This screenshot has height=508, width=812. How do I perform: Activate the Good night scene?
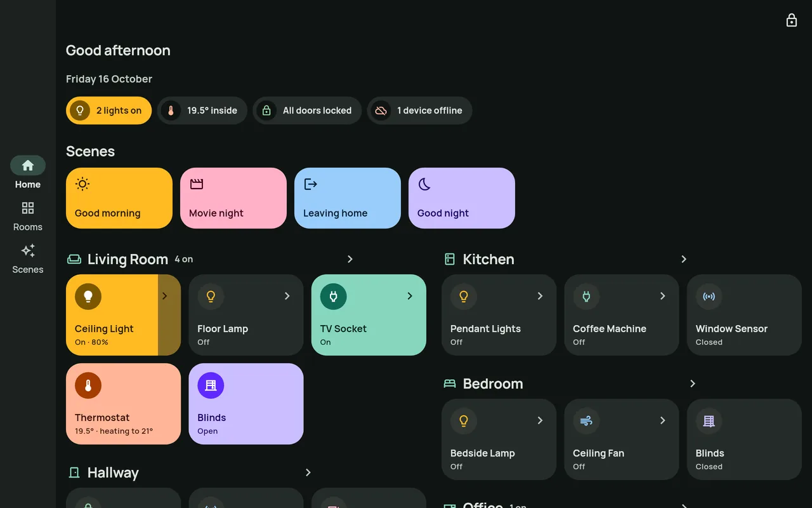(462, 198)
